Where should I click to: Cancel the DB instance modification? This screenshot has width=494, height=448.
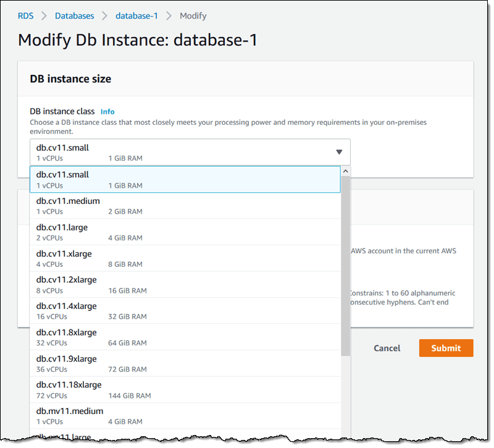pos(387,348)
